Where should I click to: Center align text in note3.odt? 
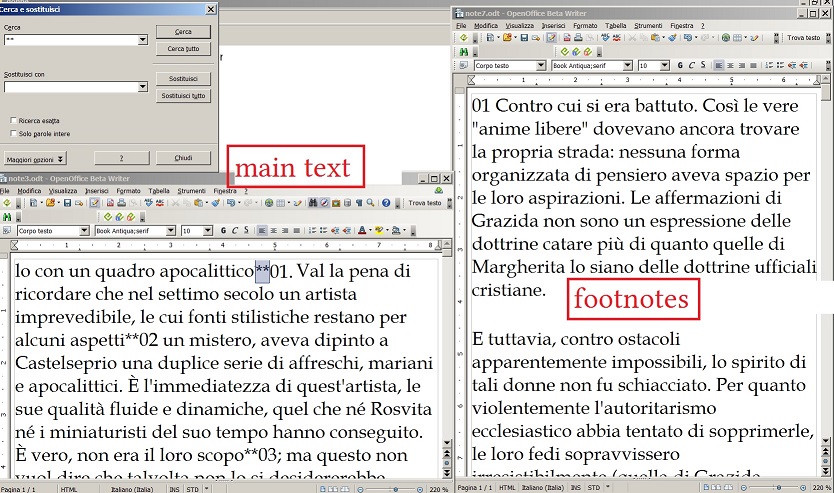(x=273, y=230)
